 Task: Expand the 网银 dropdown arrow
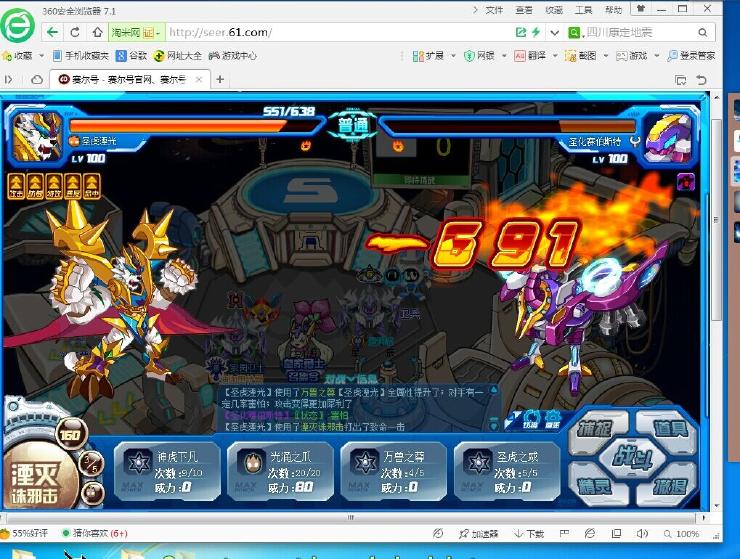(x=504, y=56)
